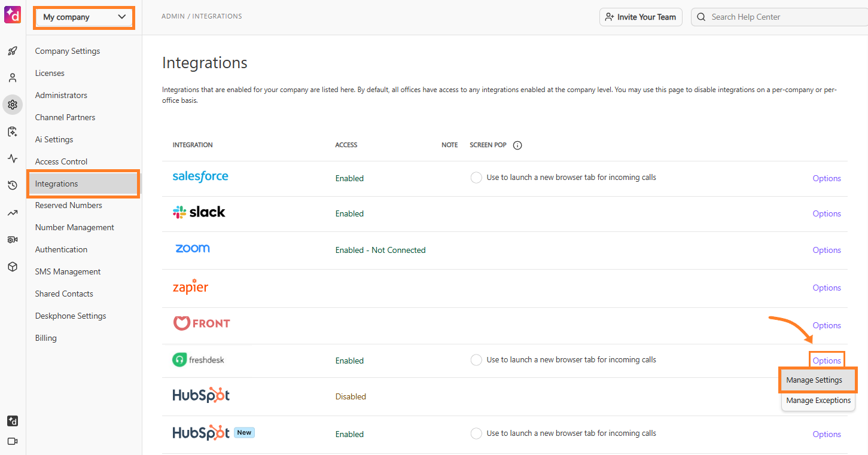
Task: Go to Access Control
Action: (x=61, y=161)
